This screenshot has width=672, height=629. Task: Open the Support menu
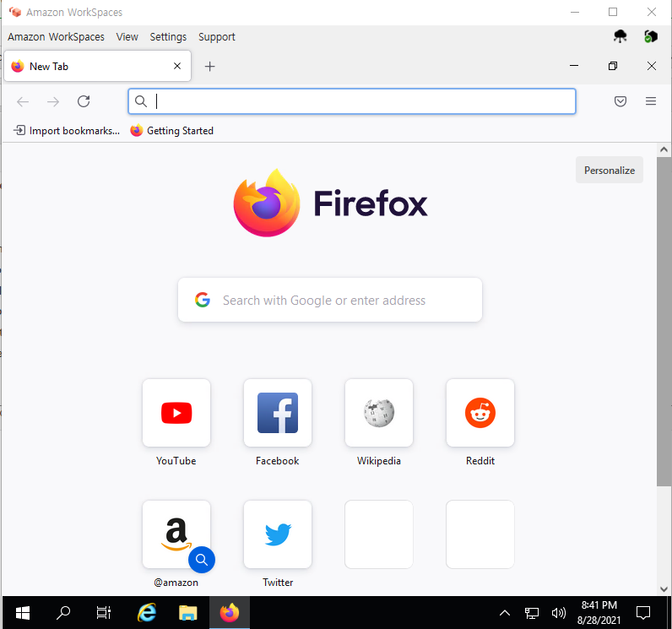pyautogui.click(x=216, y=37)
